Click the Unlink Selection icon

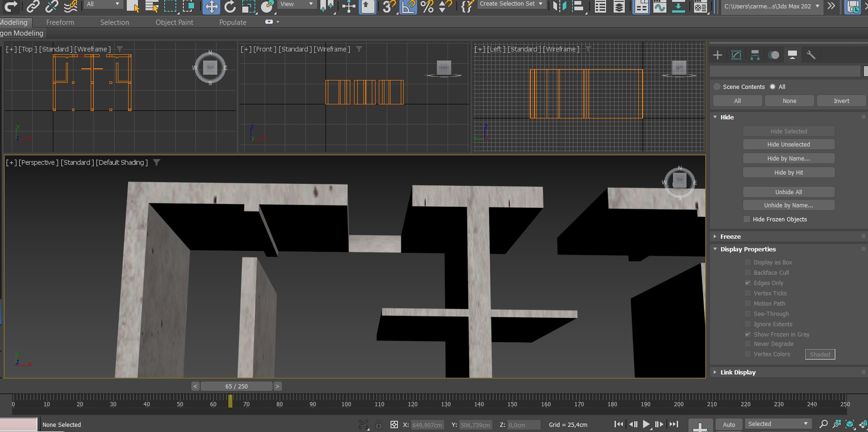(x=51, y=7)
